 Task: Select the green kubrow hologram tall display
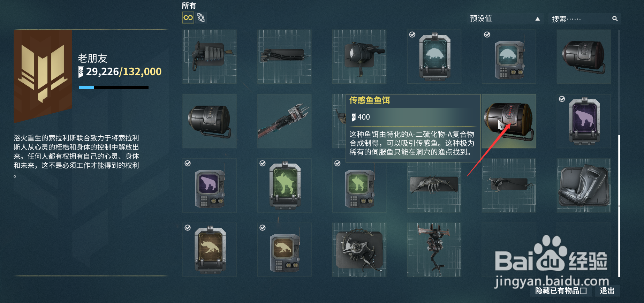click(x=284, y=185)
